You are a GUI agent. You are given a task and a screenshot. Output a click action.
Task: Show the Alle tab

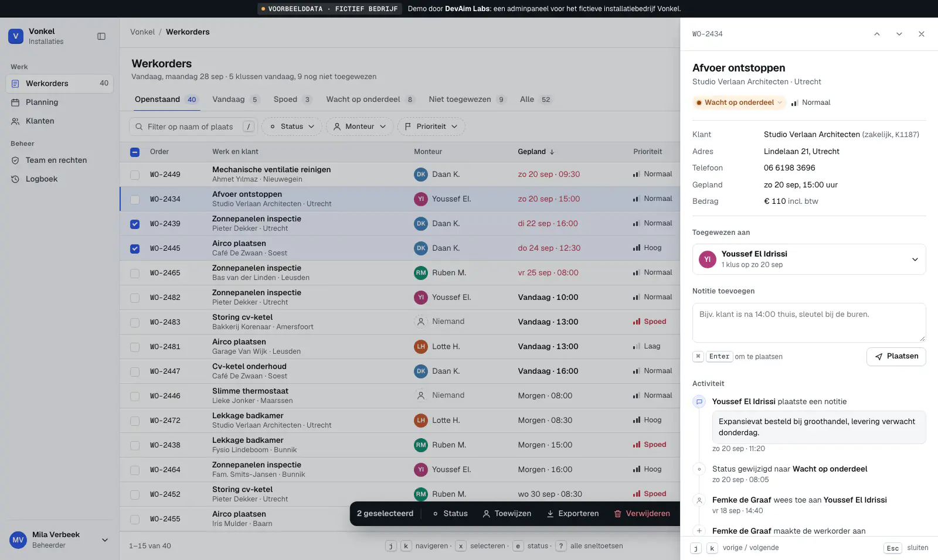(536, 100)
